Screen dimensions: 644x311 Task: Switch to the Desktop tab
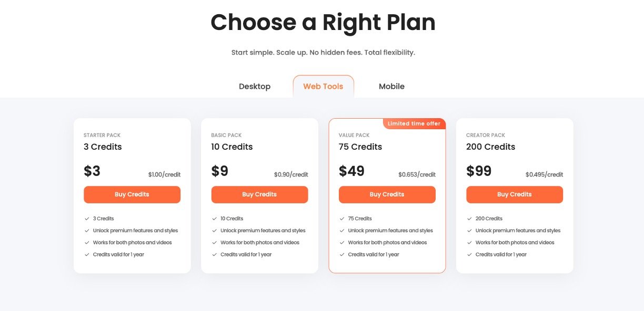pyautogui.click(x=255, y=87)
